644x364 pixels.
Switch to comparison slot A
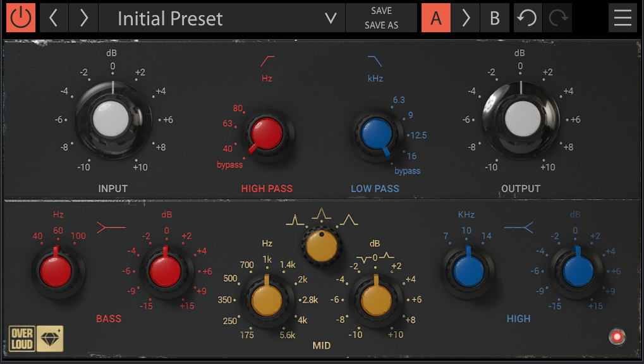click(x=436, y=18)
